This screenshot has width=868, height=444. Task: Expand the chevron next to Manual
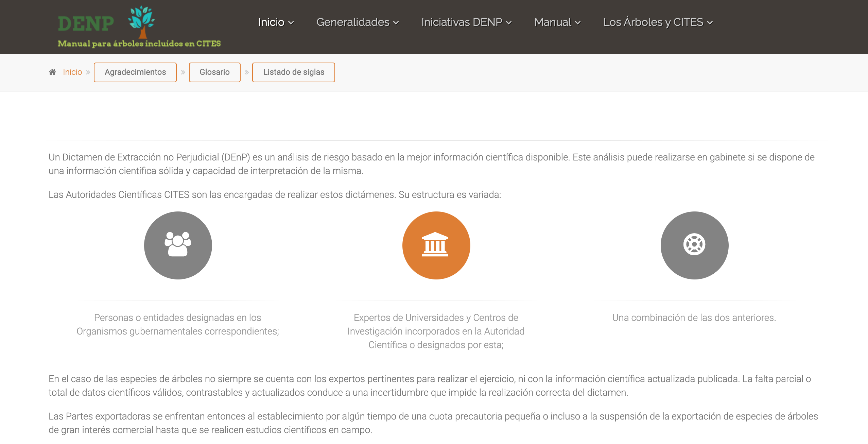pyautogui.click(x=578, y=23)
